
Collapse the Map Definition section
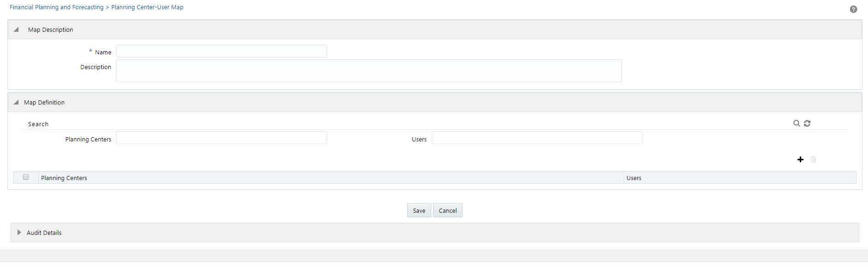tap(16, 102)
